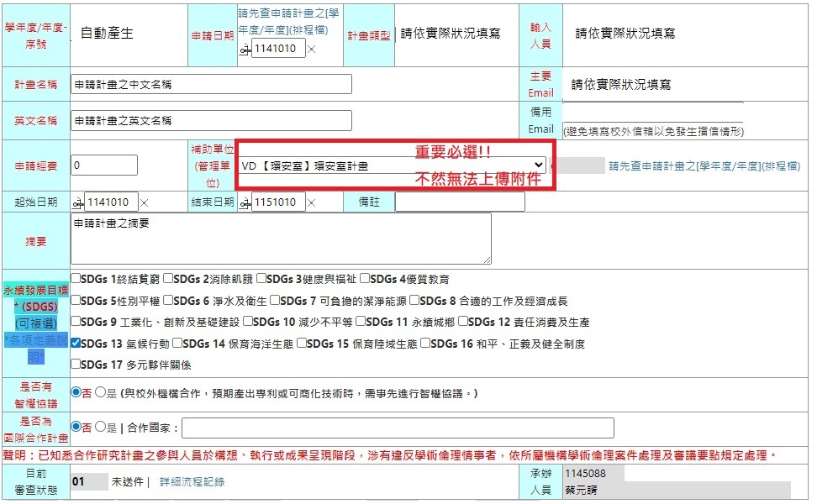The image size is (817, 504).
Task: Enable the SDGs 17 多元夥伴關係 checkbox
Action: [x=76, y=365]
